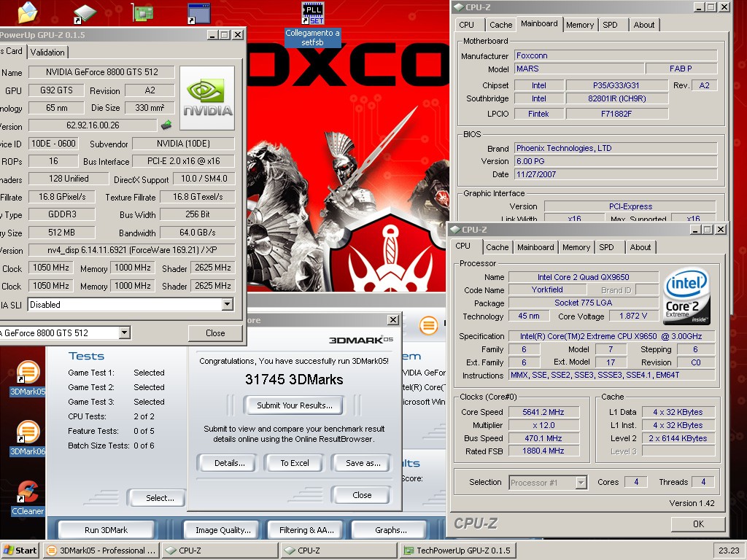The image size is (747, 560).
Task: Open About tab in CPU-Z mainboard window
Action: coord(644,25)
